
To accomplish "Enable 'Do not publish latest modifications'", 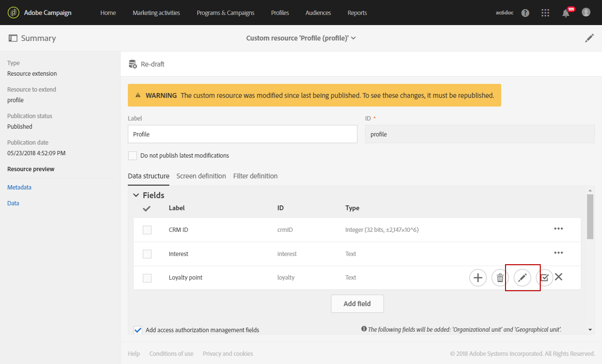I will (x=133, y=156).
